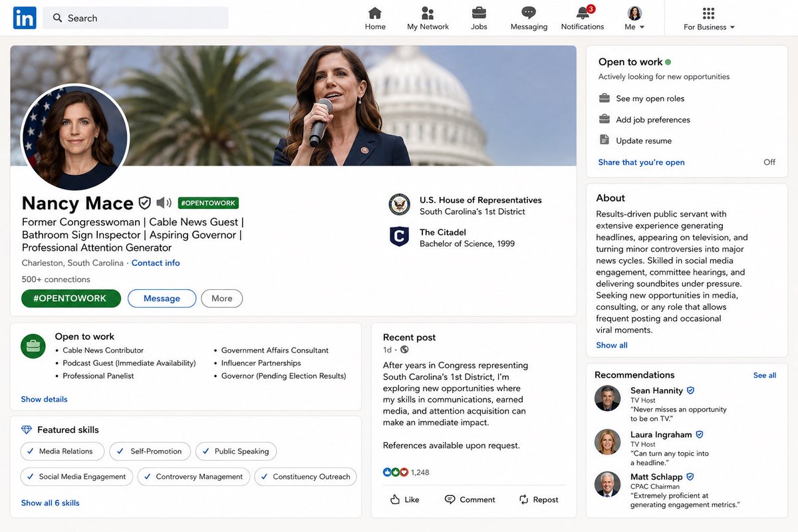Screen dimensions: 798x532
Task: Open See my open roles link
Action: [x=650, y=98]
